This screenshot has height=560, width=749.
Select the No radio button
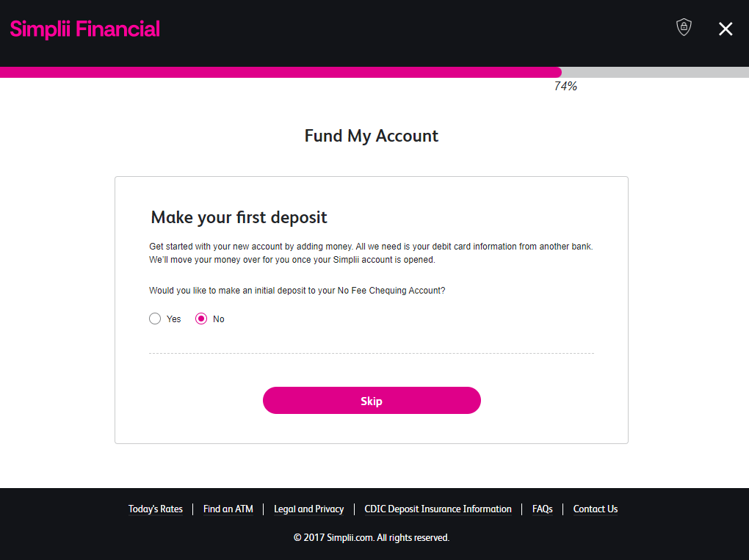coord(201,319)
